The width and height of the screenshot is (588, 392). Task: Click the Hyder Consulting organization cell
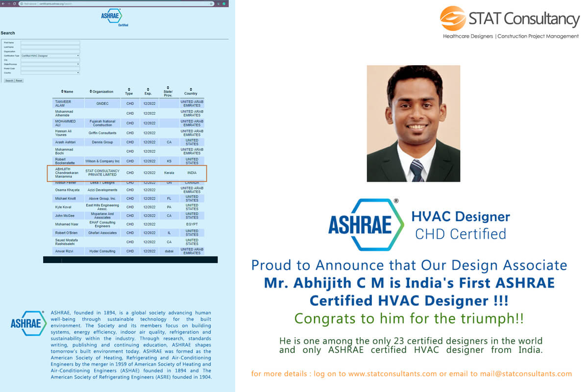[x=102, y=251]
